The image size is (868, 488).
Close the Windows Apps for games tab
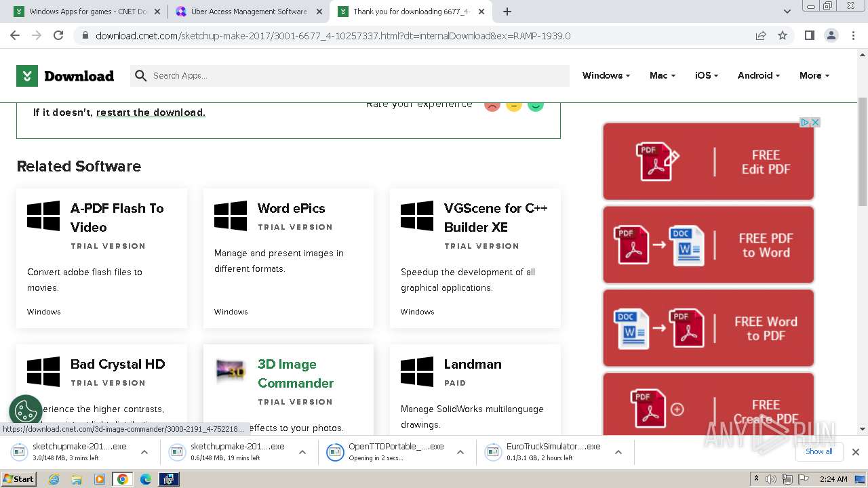[x=157, y=12]
